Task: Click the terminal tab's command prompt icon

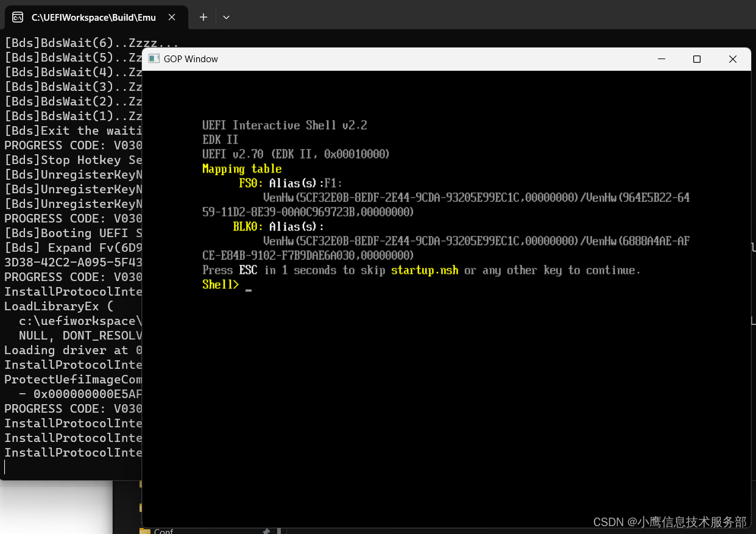Action: point(18,17)
